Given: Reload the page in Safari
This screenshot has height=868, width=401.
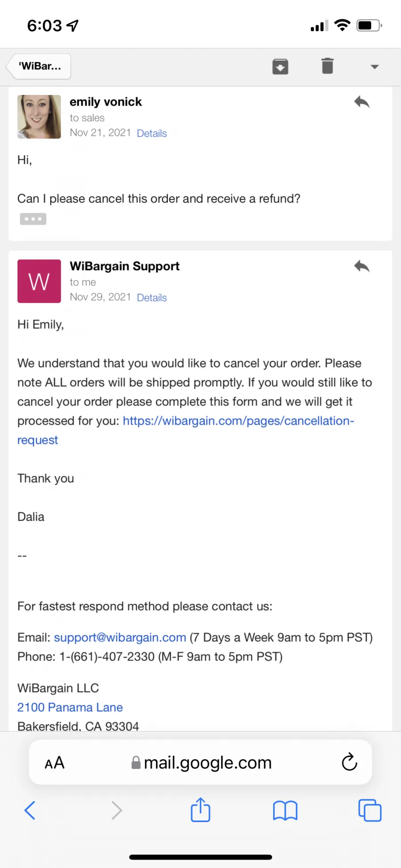Looking at the screenshot, I should [x=349, y=762].
